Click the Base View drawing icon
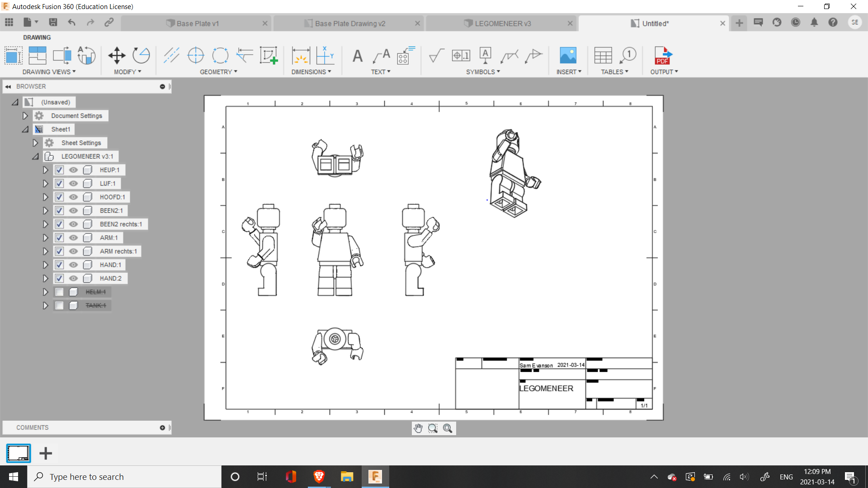Screen dimensions: 868x488 click(x=14, y=56)
